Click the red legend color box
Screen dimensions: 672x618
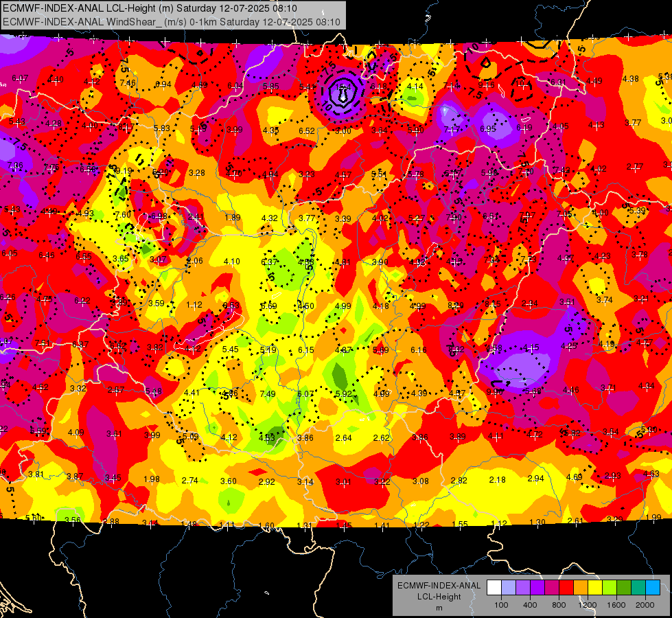566,587
